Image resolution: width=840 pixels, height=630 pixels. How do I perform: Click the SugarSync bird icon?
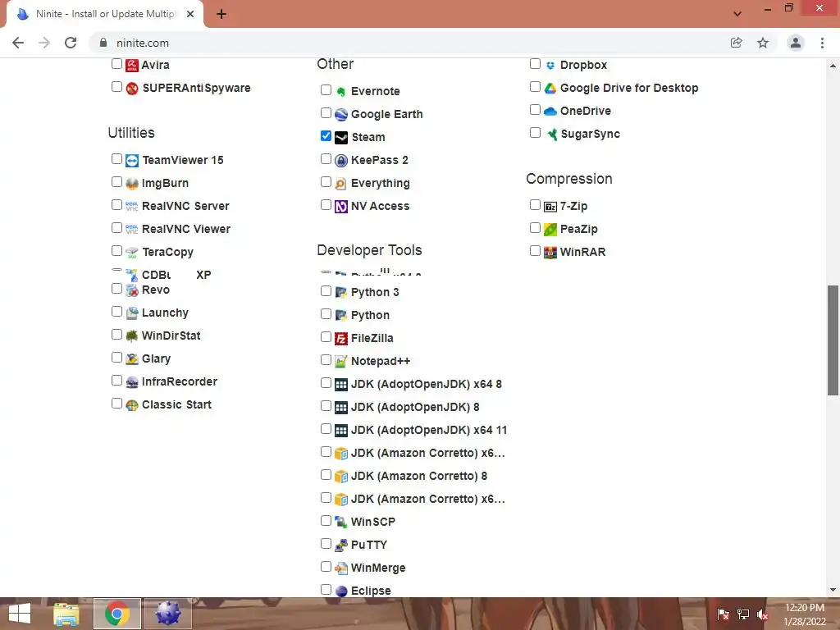tap(550, 135)
